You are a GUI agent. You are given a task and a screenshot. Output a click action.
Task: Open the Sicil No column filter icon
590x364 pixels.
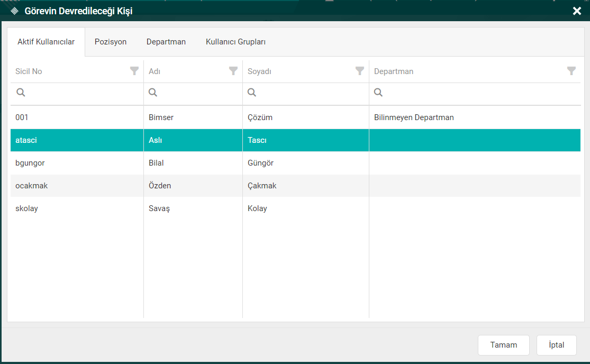(x=134, y=71)
